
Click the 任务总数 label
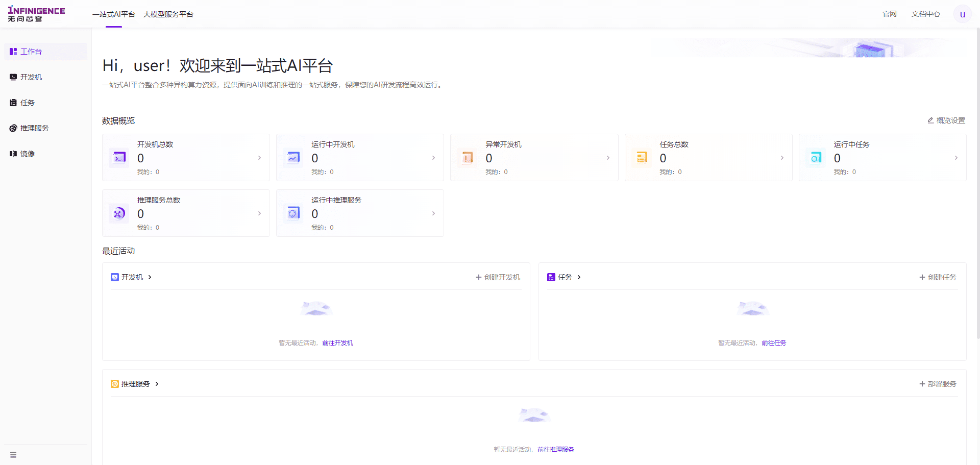click(674, 144)
